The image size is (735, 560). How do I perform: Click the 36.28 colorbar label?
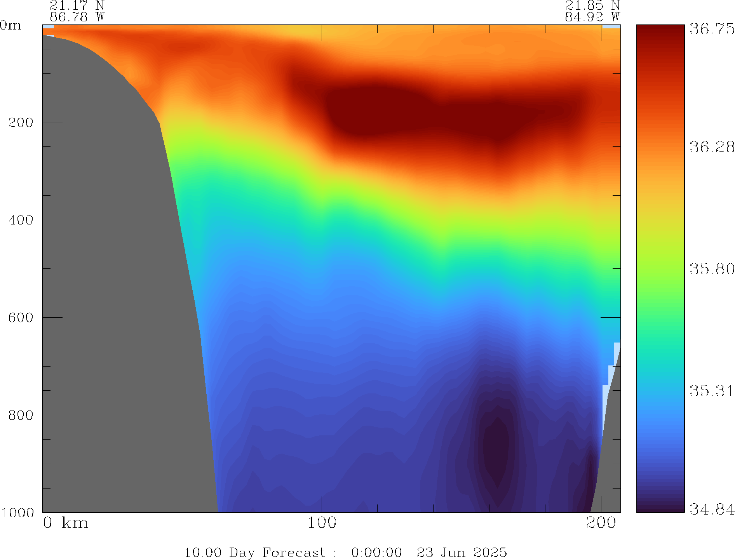[712, 147]
